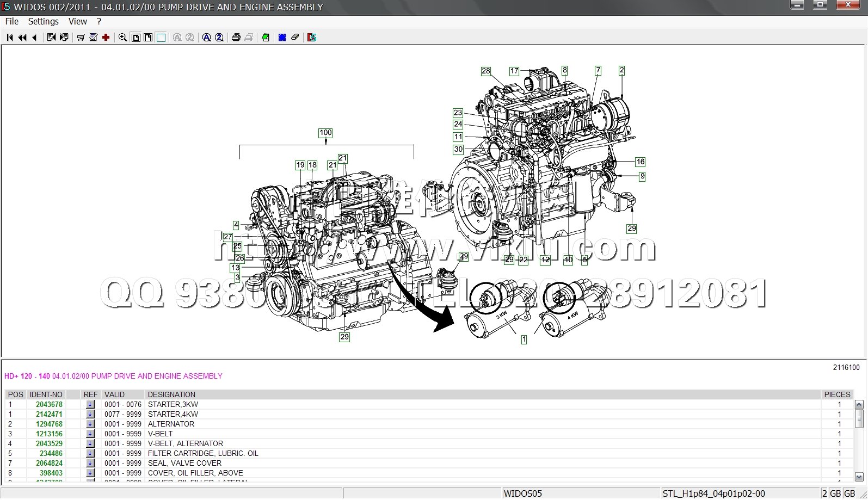Click the blue circled A search icon
The width and height of the screenshot is (868, 500).
coord(207,38)
